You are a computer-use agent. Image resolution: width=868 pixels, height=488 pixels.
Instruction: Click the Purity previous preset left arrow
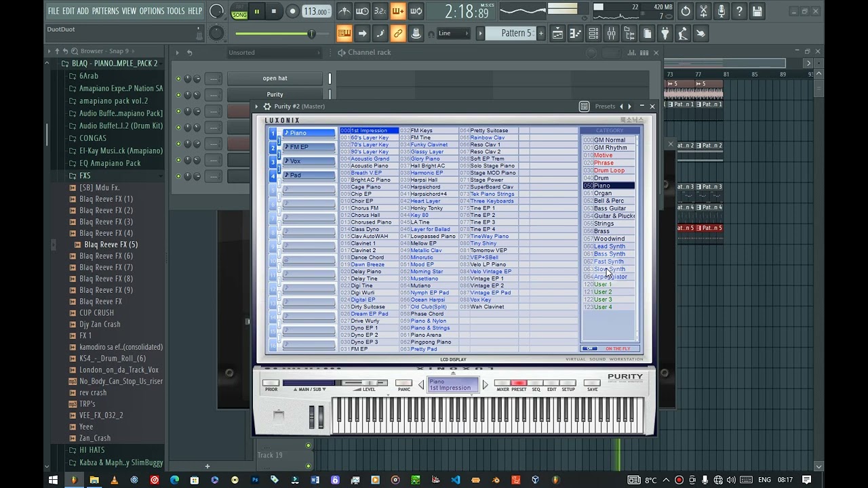coord(621,106)
